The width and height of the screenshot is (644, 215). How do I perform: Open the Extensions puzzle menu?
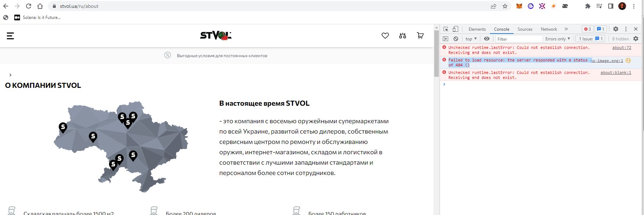pyautogui.click(x=588, y=6)
